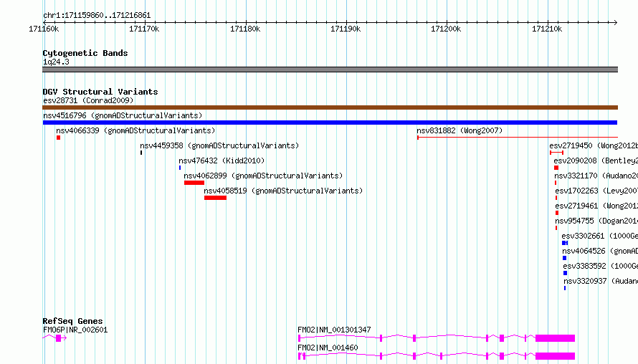Click the 171180k ruler label

pyautogui.click(x=245, y=29)
